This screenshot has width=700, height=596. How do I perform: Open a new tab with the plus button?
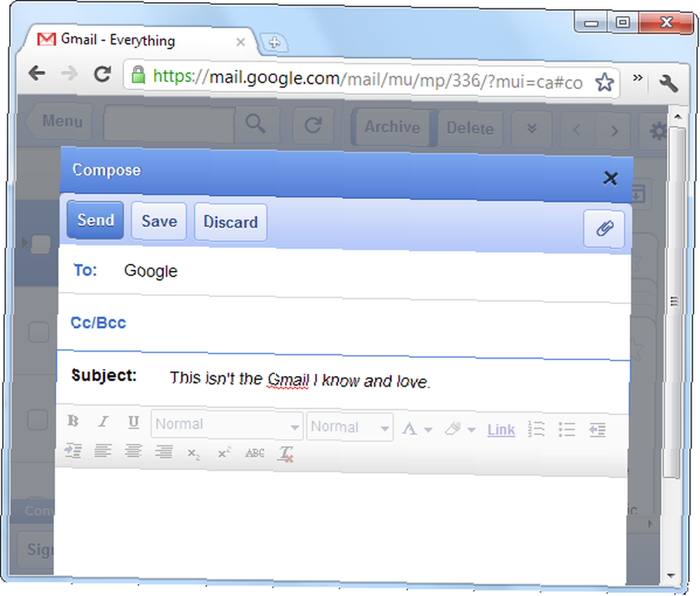[x=274, y=43]
